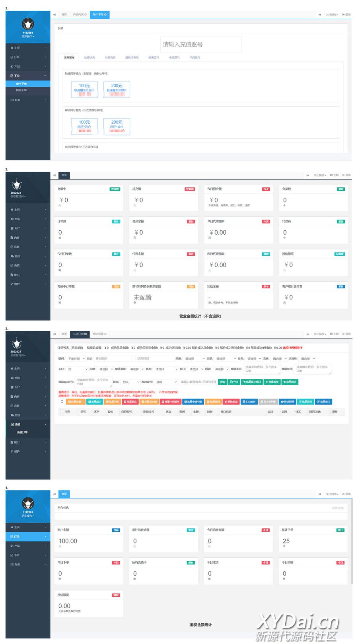Click the tab scroll-left double arrow in panel one
The image size is (358, 644).
[x=54, y=15]
